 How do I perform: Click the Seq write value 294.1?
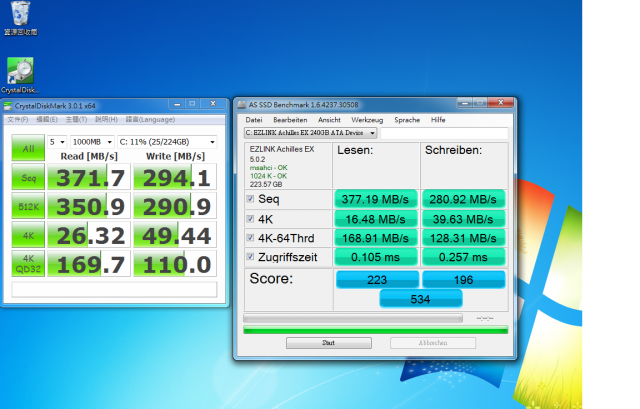pos(175,177)
